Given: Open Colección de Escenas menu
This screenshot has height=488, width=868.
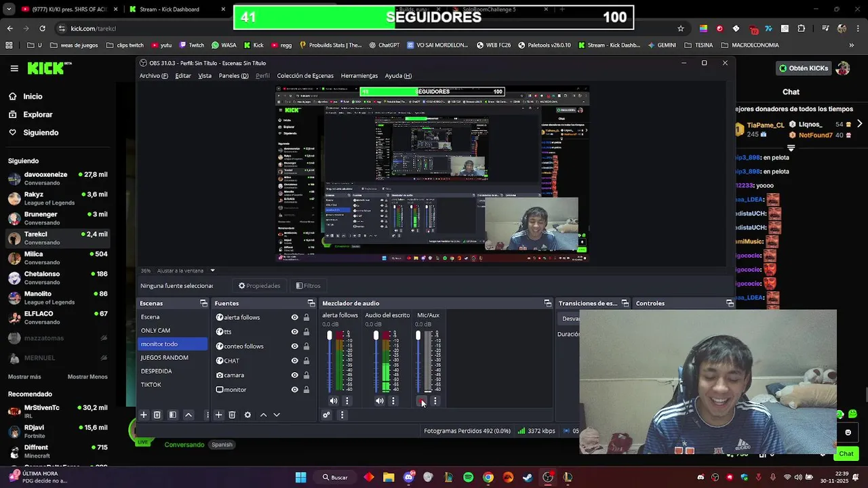Looking at the screenshot, I should pos(305,76).
